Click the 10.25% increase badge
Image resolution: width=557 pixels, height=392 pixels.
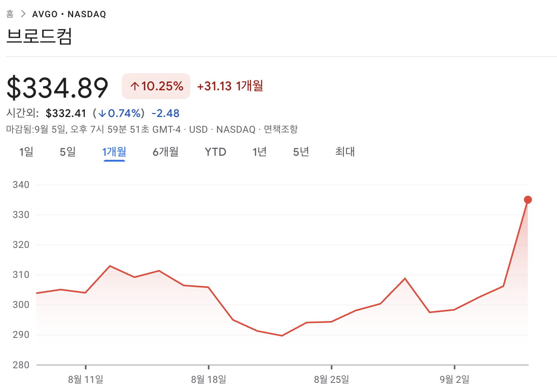tap(156, 86)
